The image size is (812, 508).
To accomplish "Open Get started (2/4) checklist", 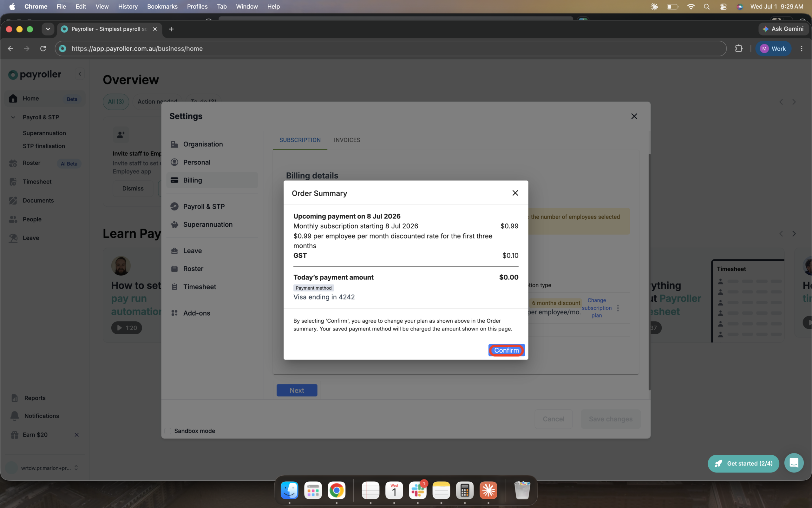I will [743, 464].
